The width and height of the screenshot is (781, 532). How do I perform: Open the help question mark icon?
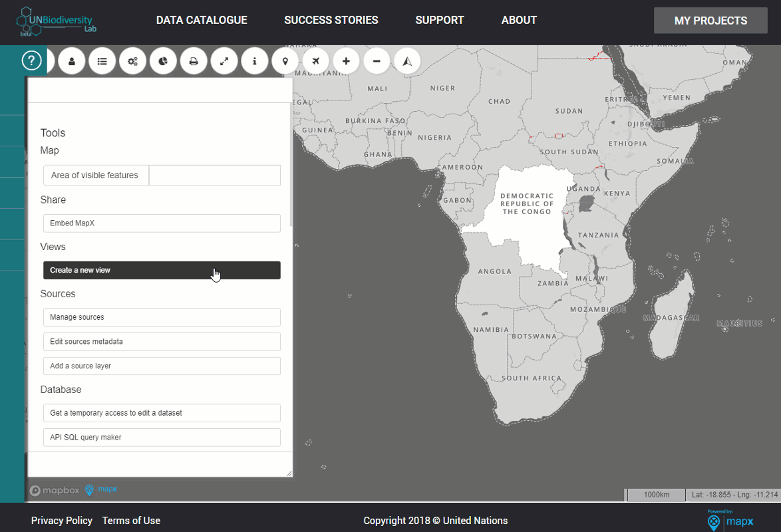click(31, 61)
